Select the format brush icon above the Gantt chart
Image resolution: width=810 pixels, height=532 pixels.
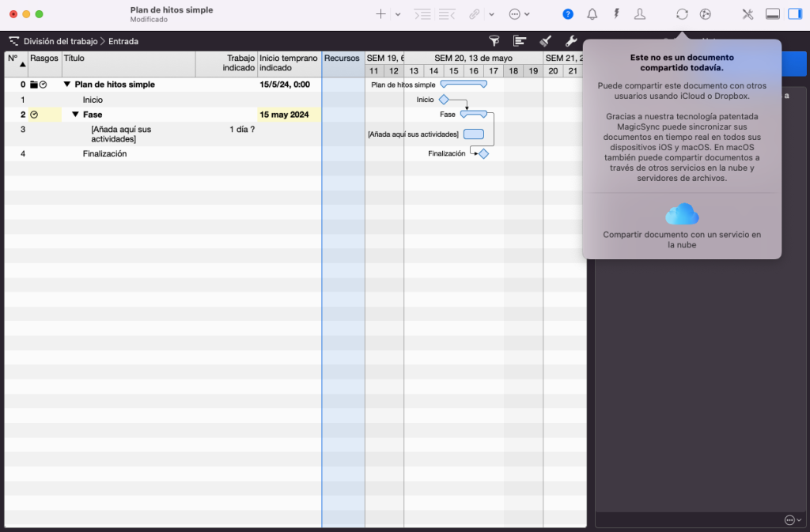click(x=544, y=40)
